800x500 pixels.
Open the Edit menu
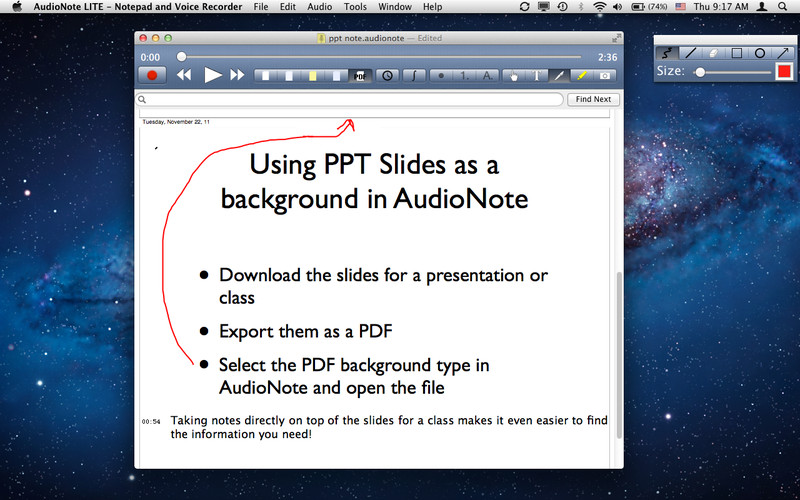pos(288,7)
